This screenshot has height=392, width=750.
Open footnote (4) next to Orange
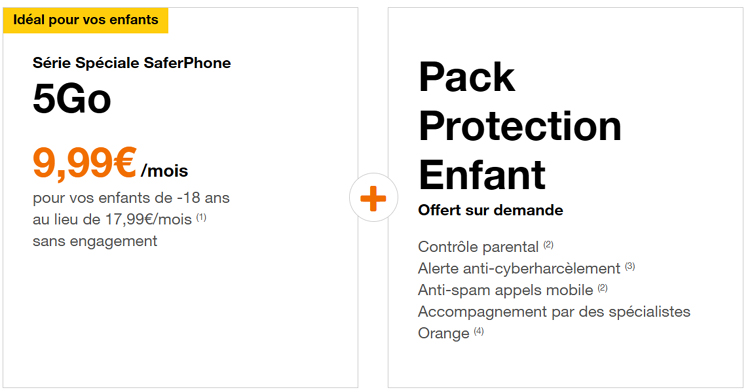click(479, 331)
